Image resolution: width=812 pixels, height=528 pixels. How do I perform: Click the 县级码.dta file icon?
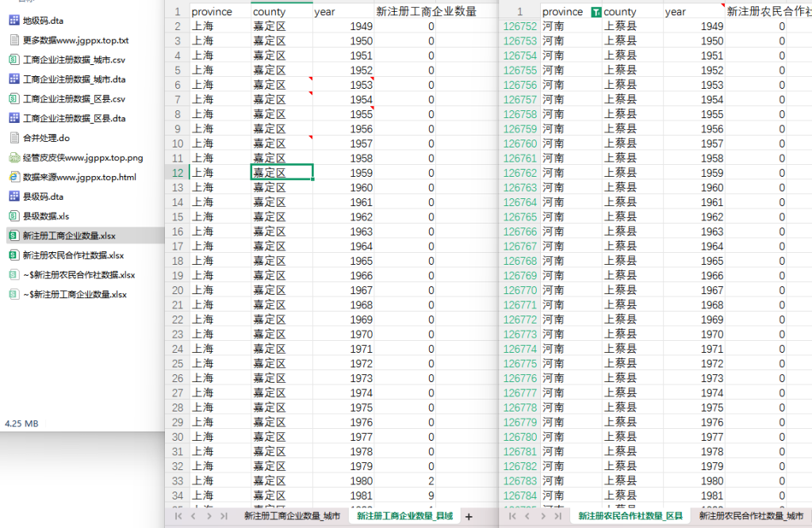point(14,197)
